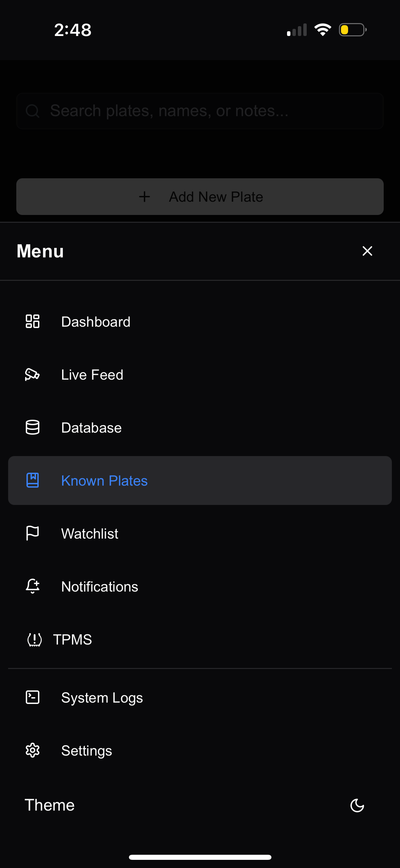Click the Dashboard grid icon

point(33,321)
